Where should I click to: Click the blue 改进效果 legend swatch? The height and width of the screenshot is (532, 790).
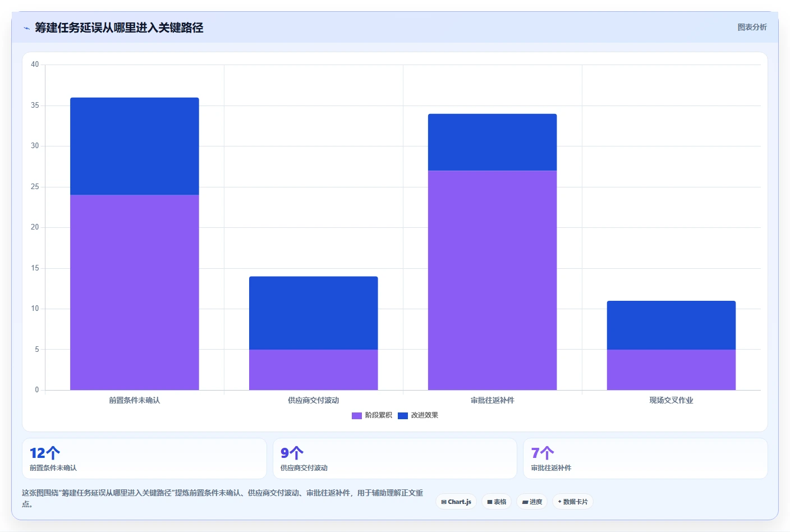[x=403, y=416]
